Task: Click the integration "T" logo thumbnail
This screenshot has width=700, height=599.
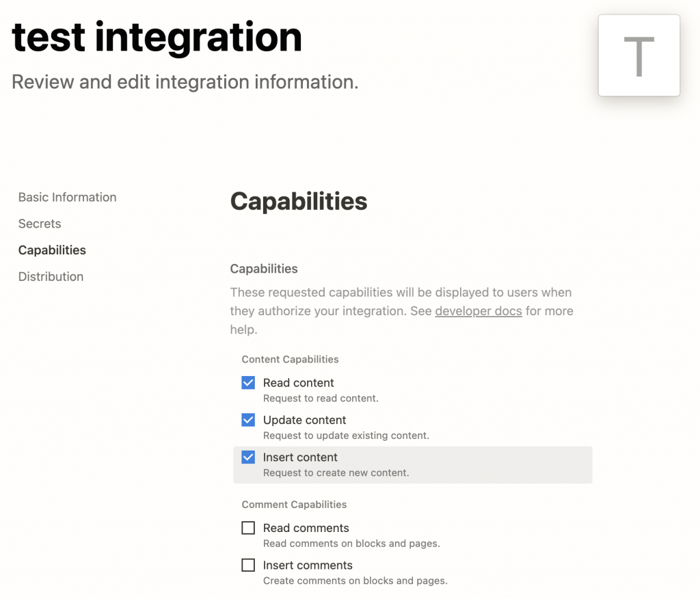Action: pos(638,55)
